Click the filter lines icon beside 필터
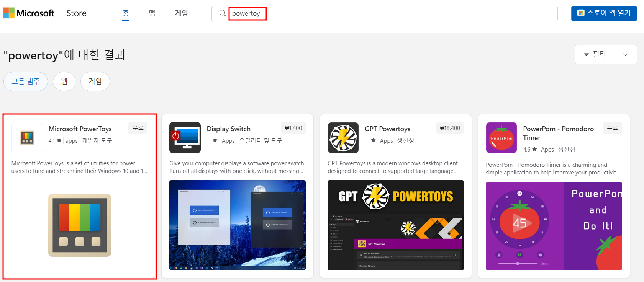644x282 pixels. click(x=586, y=54)
